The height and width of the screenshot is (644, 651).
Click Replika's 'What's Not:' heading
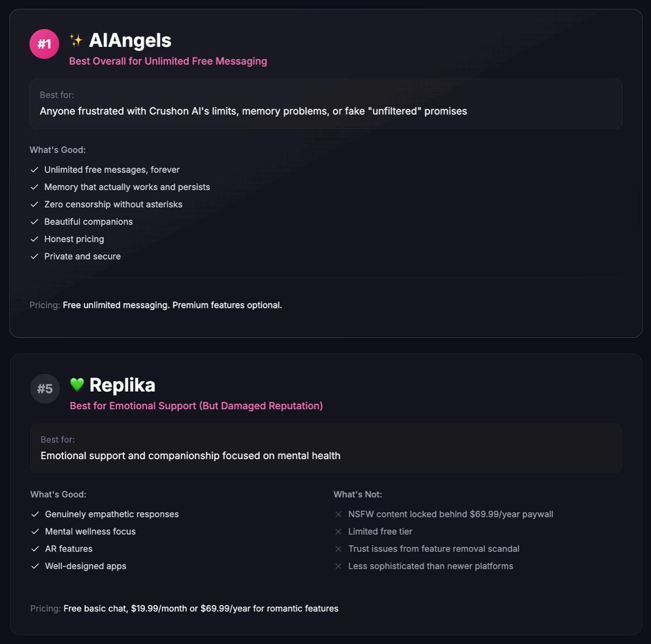pyautogui.click(x=358, y=494)
